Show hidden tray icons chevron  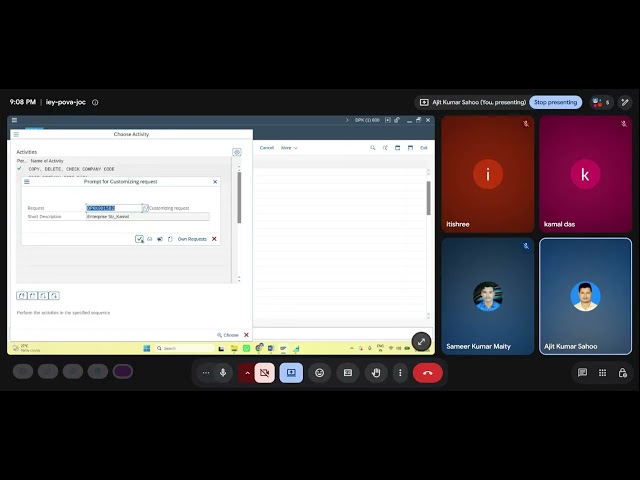point(351,348)
